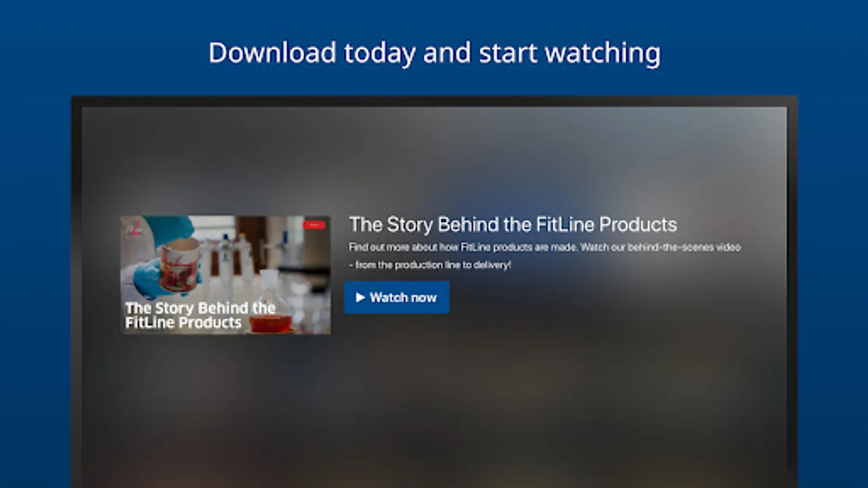Viewport: 868px width, 488px height.
Task: Open the Story Behind FitLine Products thumbnail
Action: [x=225, y=275]
